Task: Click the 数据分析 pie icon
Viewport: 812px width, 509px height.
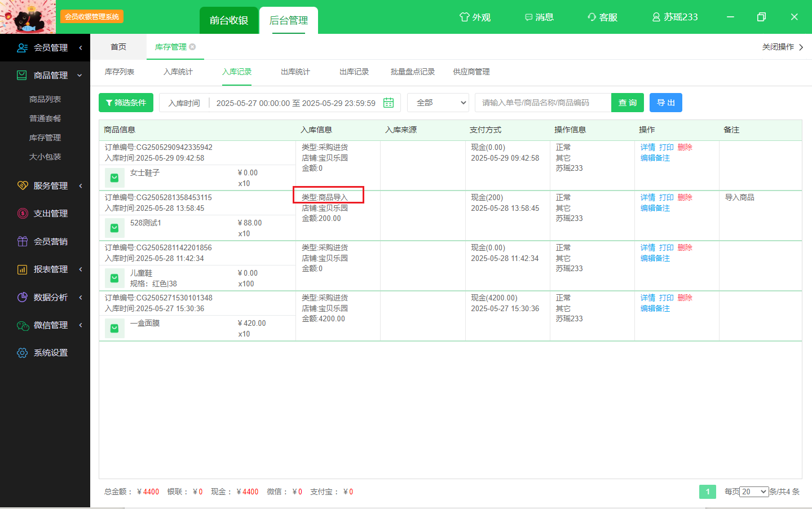Action: [23, 297]
